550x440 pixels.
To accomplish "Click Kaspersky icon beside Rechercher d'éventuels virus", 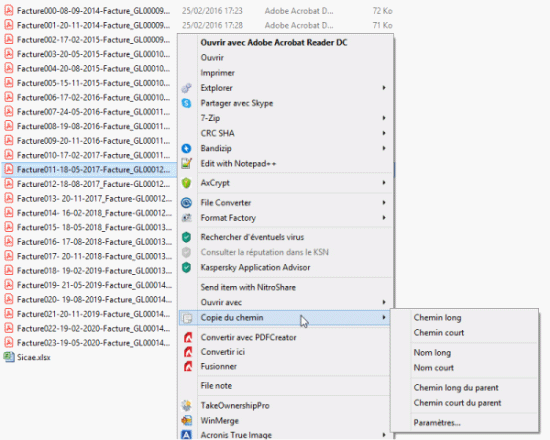I will tap(186, 237).
